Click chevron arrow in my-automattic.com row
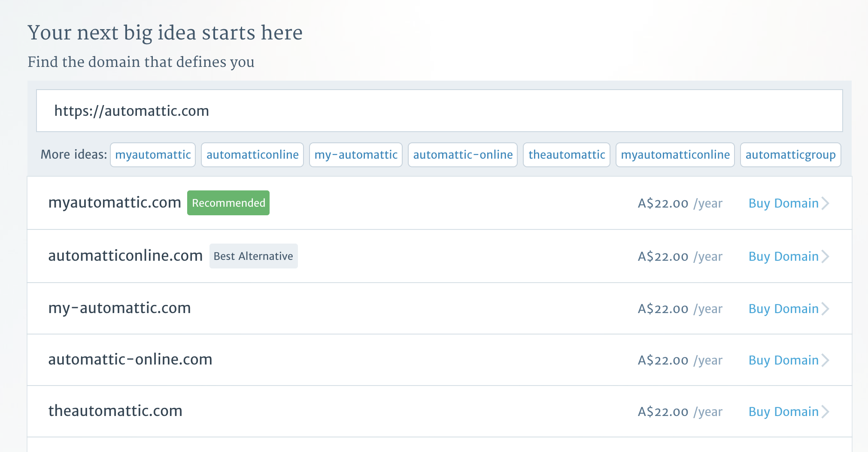Viewport: 868px width, 452px height. coord(825,309)
